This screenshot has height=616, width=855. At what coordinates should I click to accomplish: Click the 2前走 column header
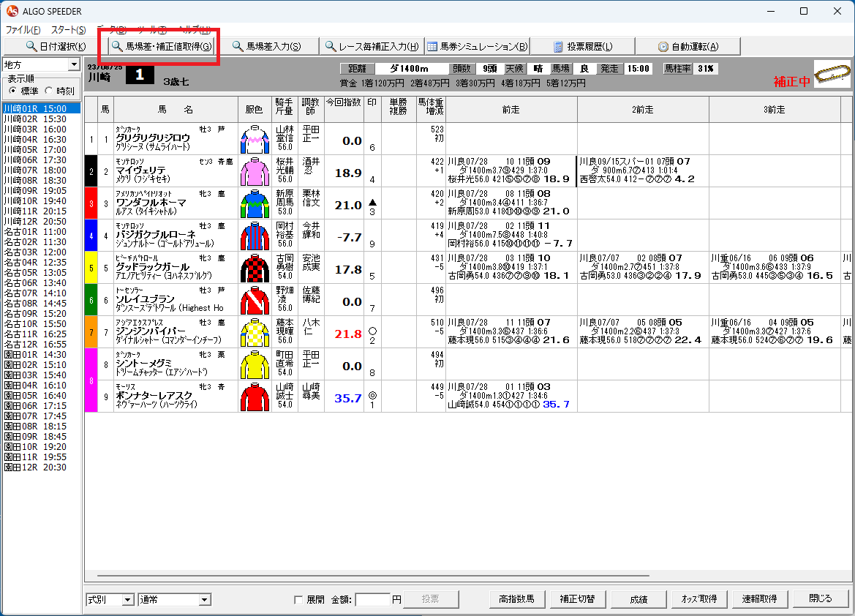coord(643,109)
